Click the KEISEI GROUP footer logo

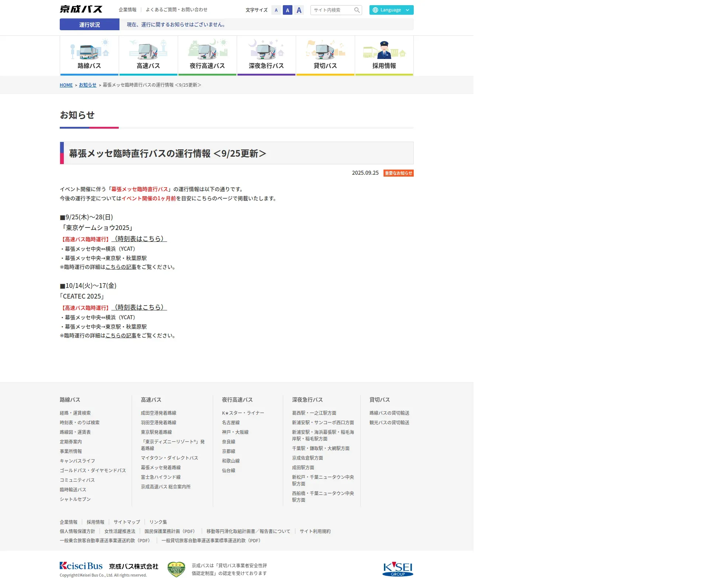(398, 569)
